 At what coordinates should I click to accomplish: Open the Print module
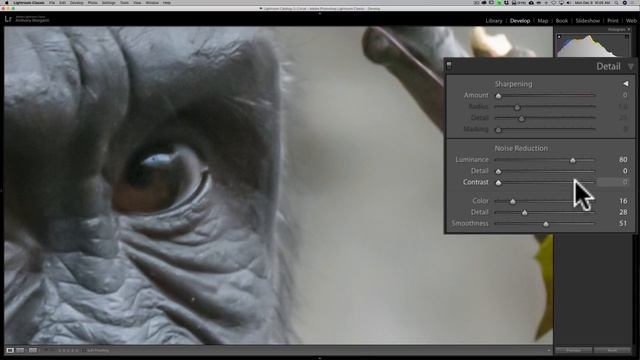[x=613, y=20]
